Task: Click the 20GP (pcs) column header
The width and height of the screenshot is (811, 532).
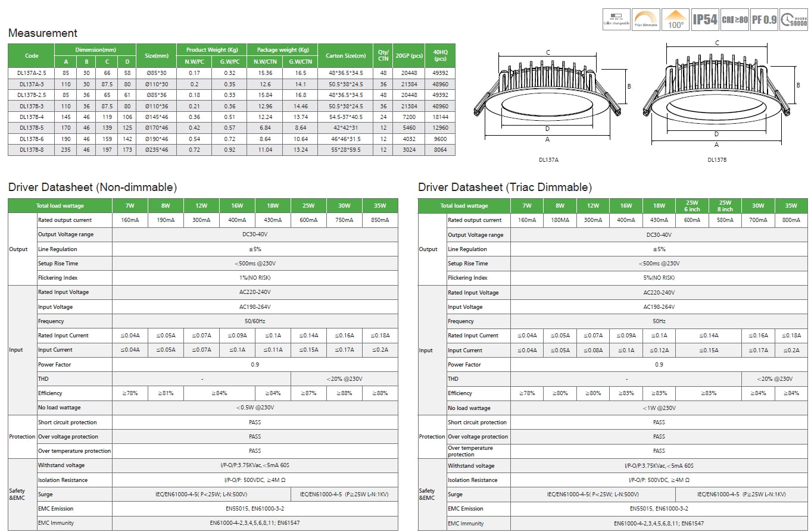Action: [x=409, y=55]
